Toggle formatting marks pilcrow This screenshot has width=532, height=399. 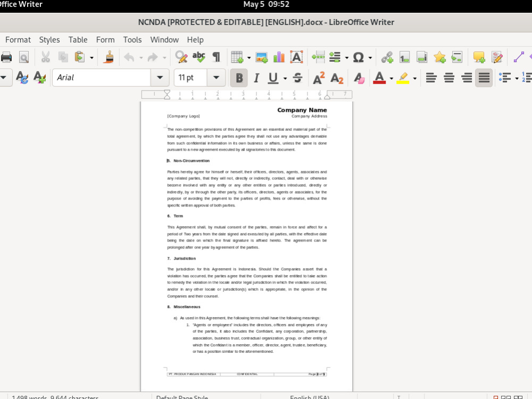coord(216,57)
